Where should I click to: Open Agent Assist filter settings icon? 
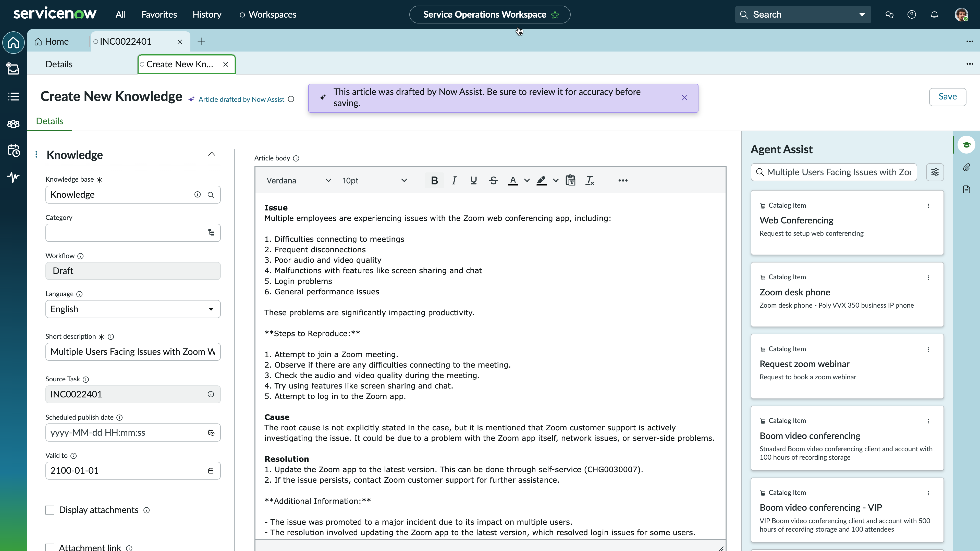coord(935,172)
